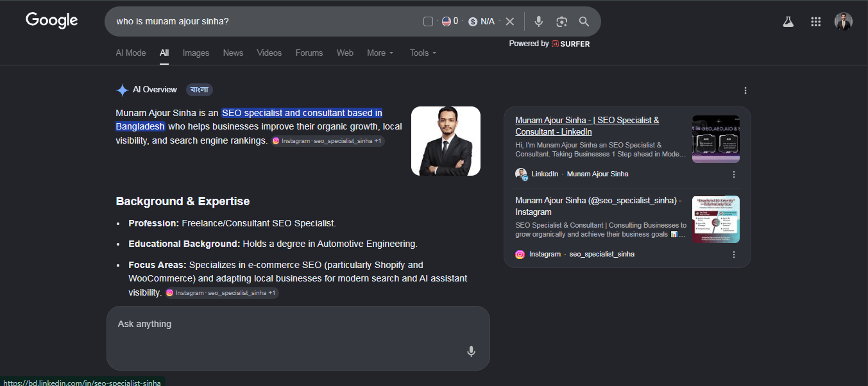Switch to Videos tab

(x=269, y=53)
